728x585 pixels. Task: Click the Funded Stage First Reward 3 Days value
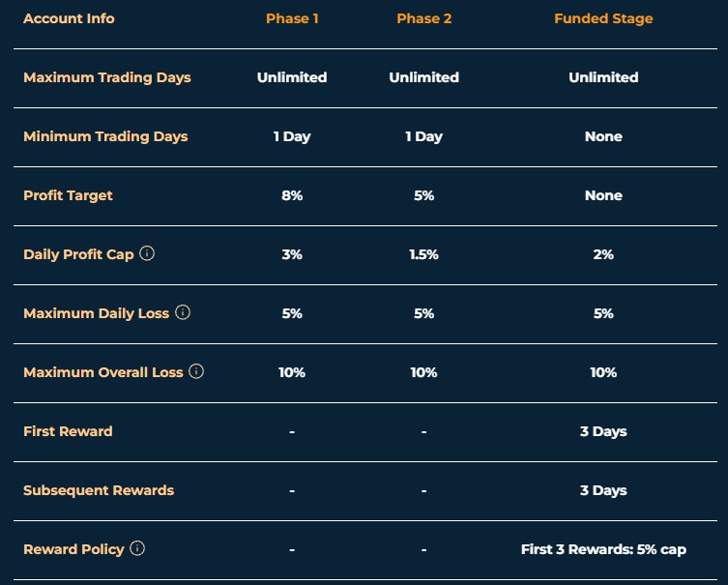pos(603,432)
